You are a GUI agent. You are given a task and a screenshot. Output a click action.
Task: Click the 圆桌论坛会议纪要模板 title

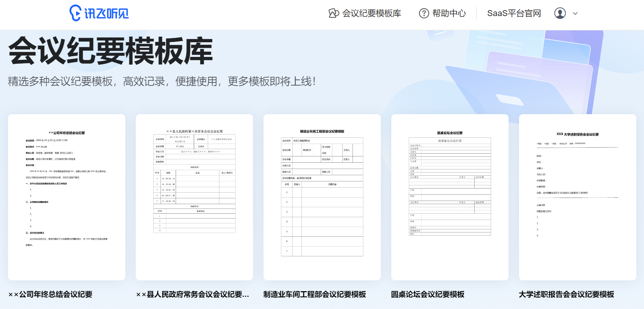coord(428,294)
